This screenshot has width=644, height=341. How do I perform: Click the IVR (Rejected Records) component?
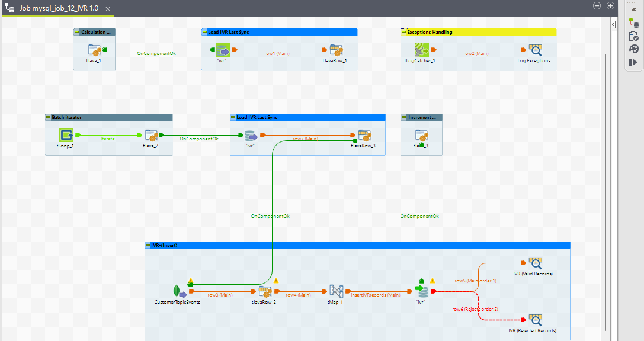(535, 320)
